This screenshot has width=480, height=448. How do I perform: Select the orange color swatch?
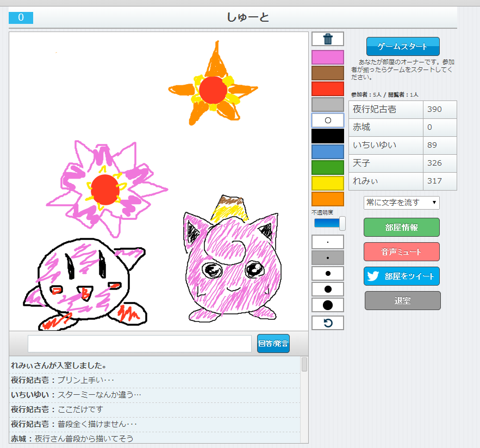tap(328, 199)
